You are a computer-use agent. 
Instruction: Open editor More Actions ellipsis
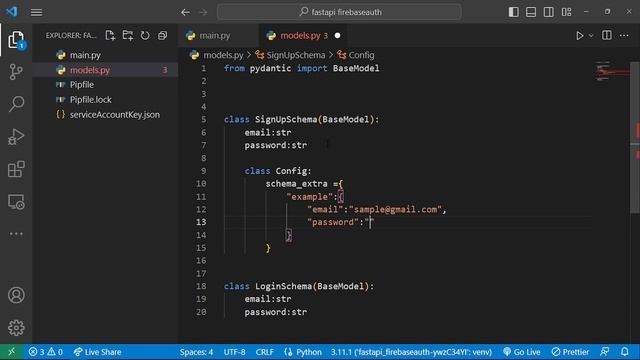point(624,36)
